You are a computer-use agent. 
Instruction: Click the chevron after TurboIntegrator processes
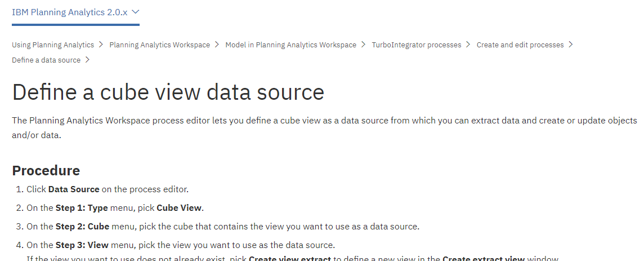(x=468, y=45)
